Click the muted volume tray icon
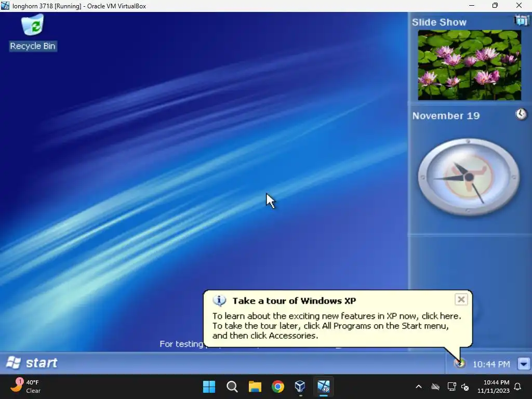 465,387
